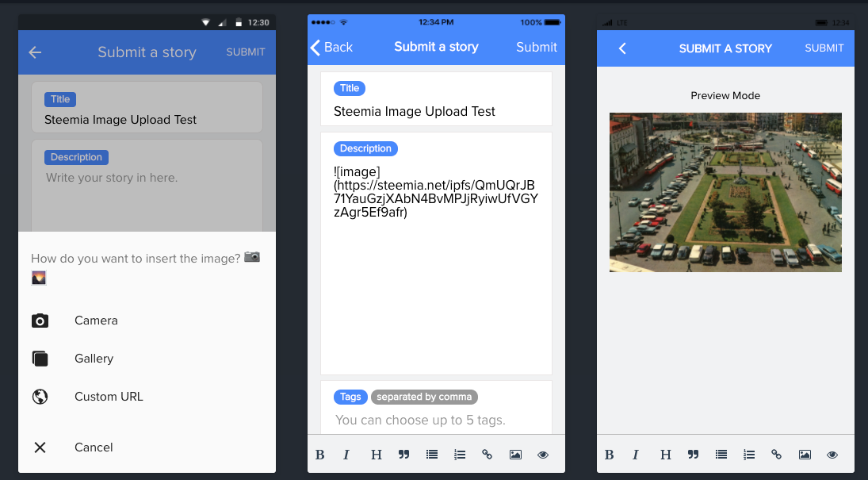Tap the Back button on the iOS screen
This screenshot has height=480, width=868.
(331, 47)
